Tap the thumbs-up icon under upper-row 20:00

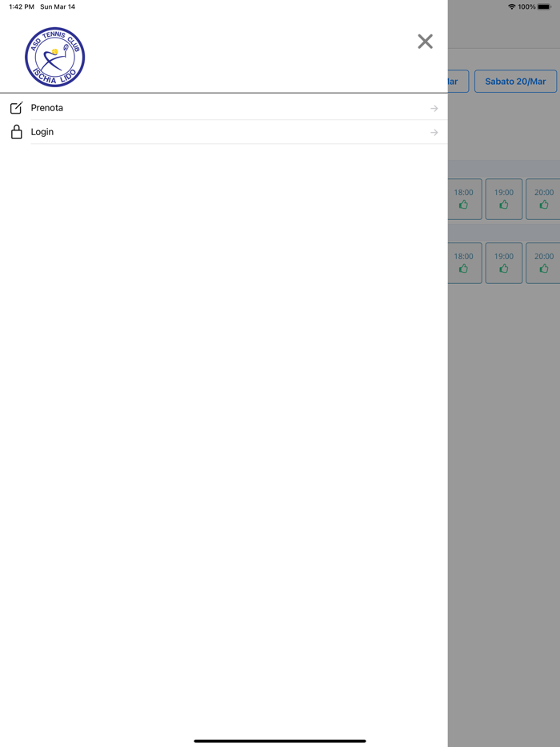coord(544,205)
